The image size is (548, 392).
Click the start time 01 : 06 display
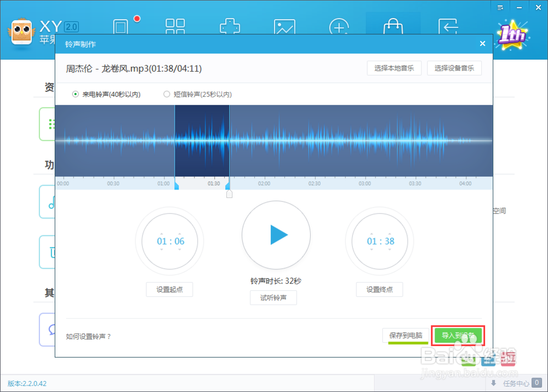(170, 241)
